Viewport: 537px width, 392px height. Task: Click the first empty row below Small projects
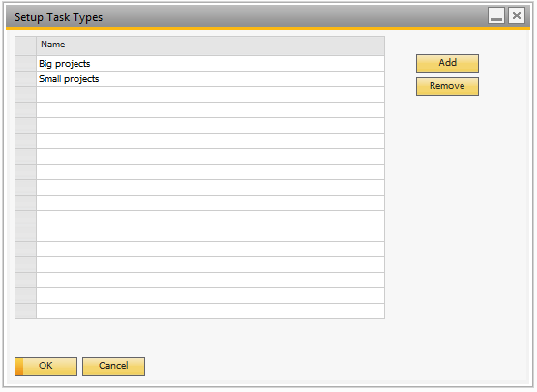click(210, 95)
